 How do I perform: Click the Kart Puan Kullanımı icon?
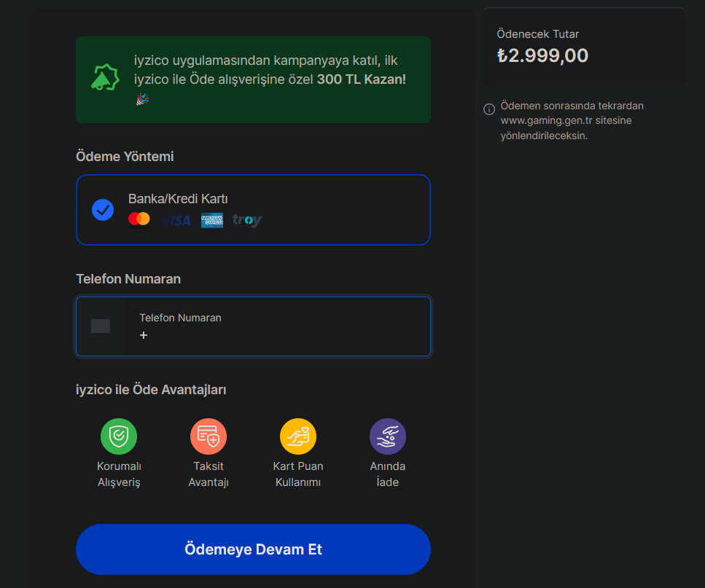point(298,436)
